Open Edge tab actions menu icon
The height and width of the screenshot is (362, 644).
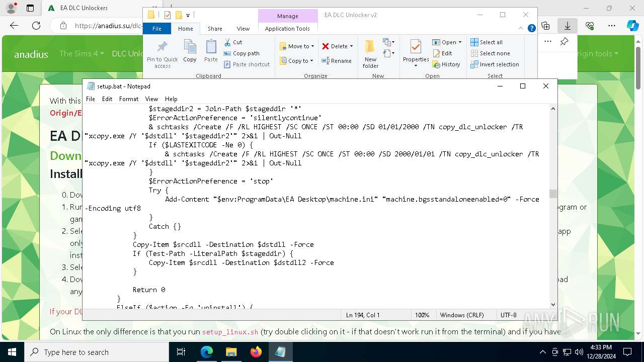tap(30, 8)
